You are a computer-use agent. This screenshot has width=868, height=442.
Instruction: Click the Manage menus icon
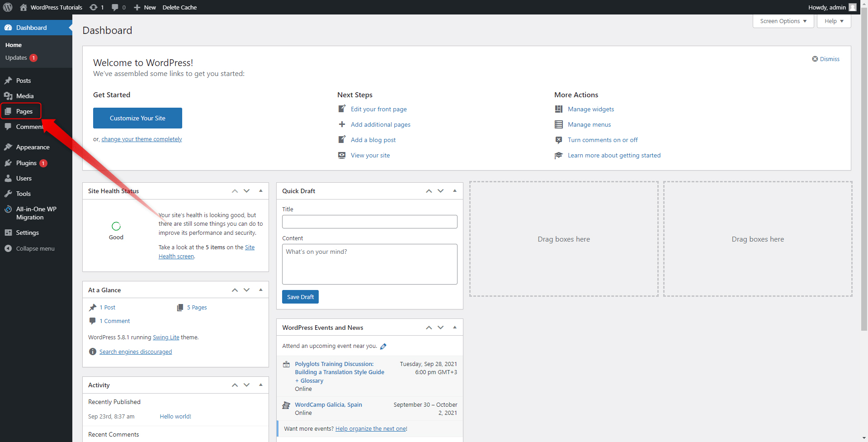(559, 124)
